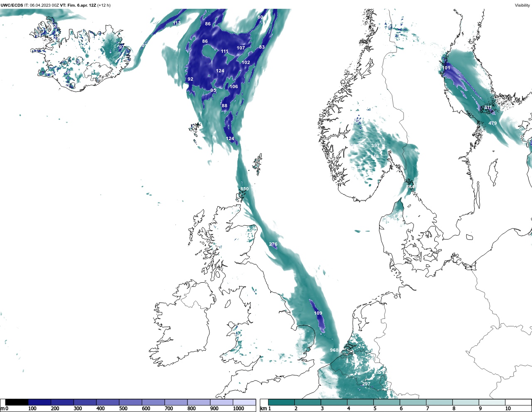Click the 101 value on Finland's west coast

(x=446, y=68)
